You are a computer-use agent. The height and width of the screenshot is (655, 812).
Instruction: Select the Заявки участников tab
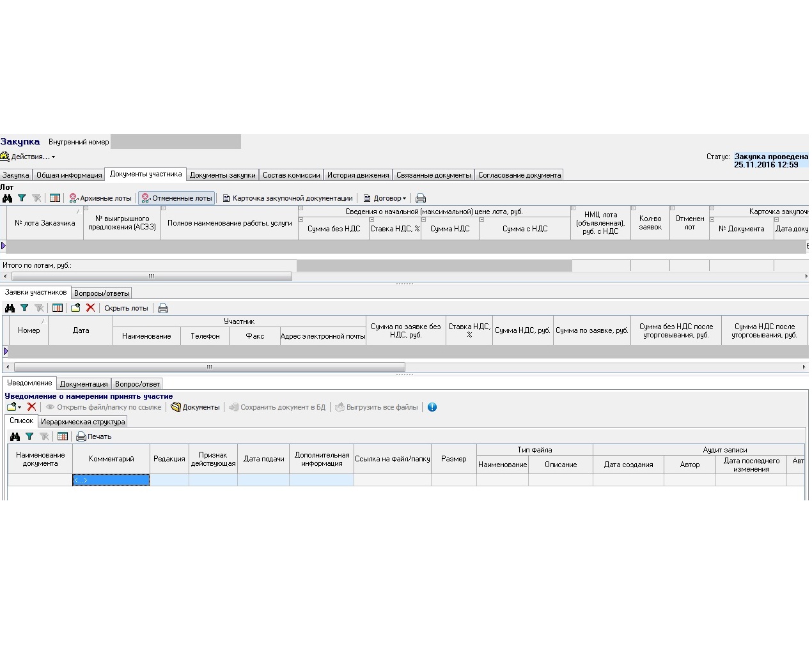tap(36, 292)
